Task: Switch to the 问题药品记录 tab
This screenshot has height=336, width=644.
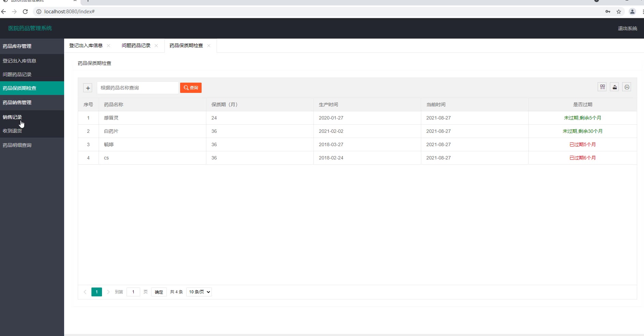Action: click(x=136, y=46)
